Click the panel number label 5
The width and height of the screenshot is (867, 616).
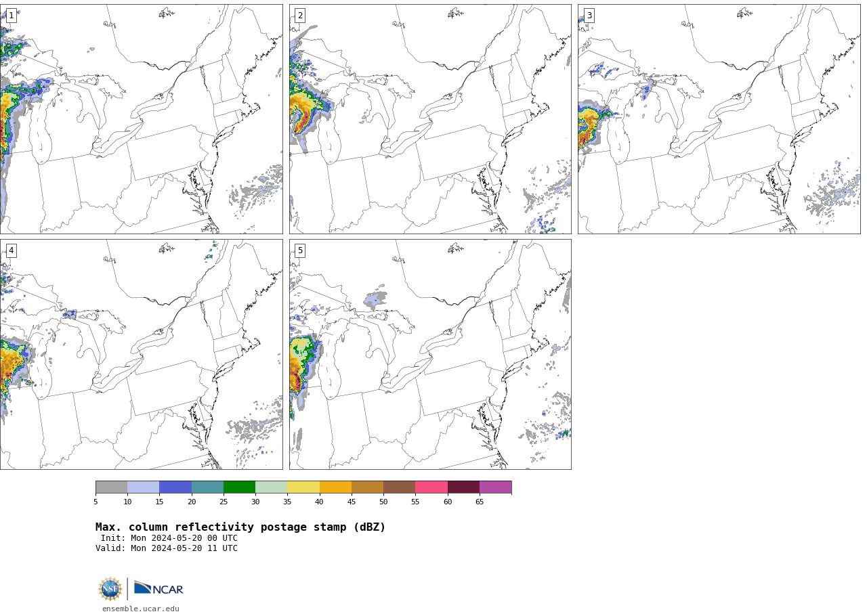[300, 250]
